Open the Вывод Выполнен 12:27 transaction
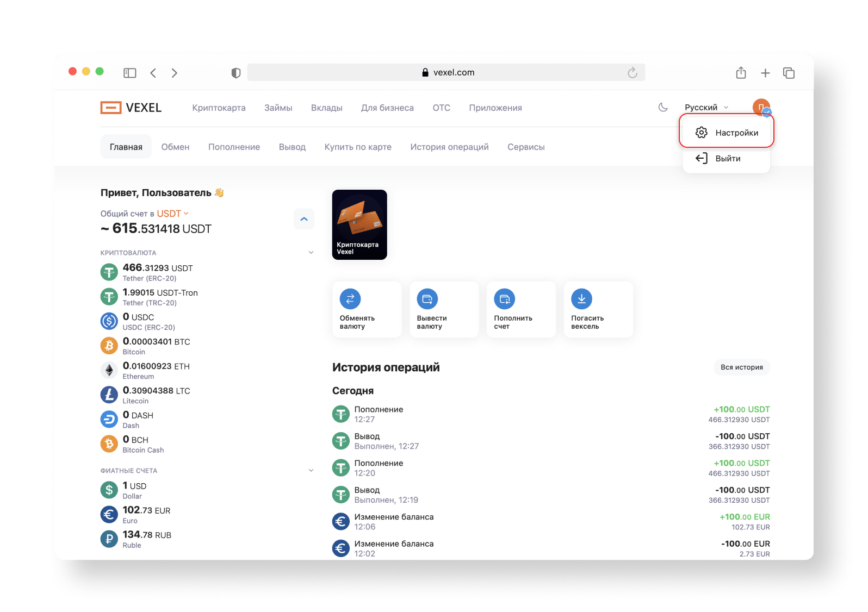 pos(551,441)
